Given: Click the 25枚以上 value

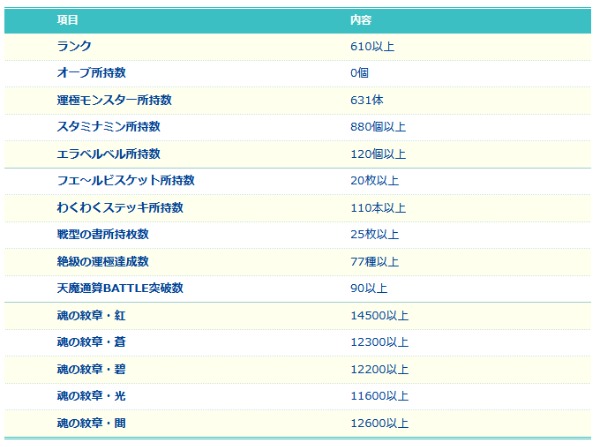Looking at the screenshot, I should 375,234.
